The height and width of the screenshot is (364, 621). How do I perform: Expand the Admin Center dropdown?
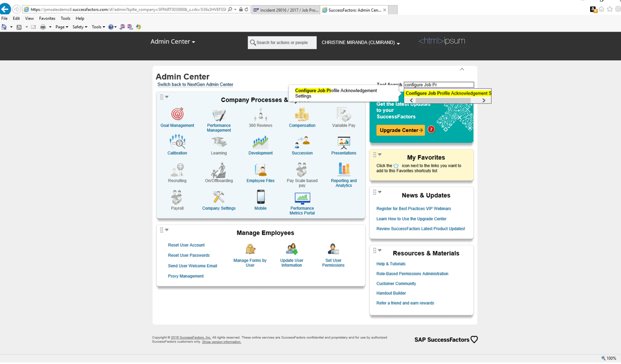(173, 41)
